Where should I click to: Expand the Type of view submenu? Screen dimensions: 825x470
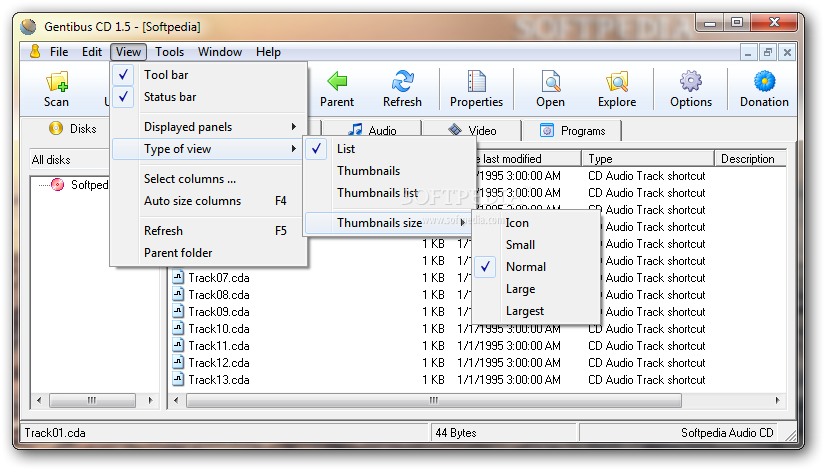tap(209, 149)
